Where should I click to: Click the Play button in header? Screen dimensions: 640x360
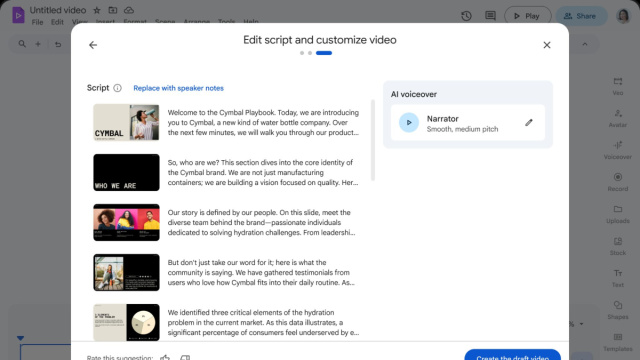[x=527, y=16]
